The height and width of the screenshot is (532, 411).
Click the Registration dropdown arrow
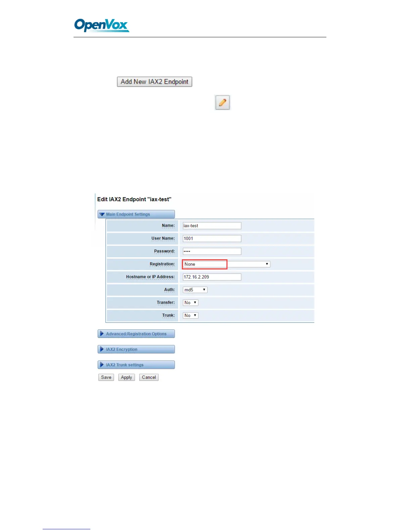(x=267, y=264)
